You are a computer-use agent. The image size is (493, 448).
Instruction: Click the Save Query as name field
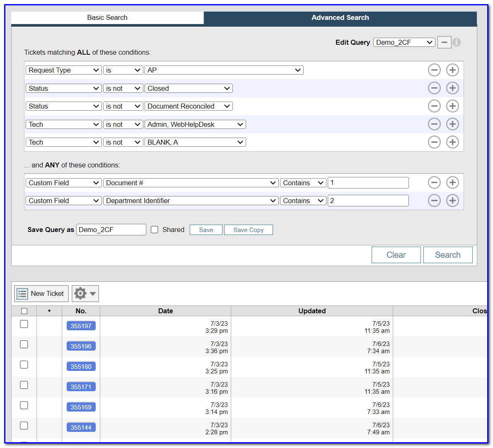111,230
